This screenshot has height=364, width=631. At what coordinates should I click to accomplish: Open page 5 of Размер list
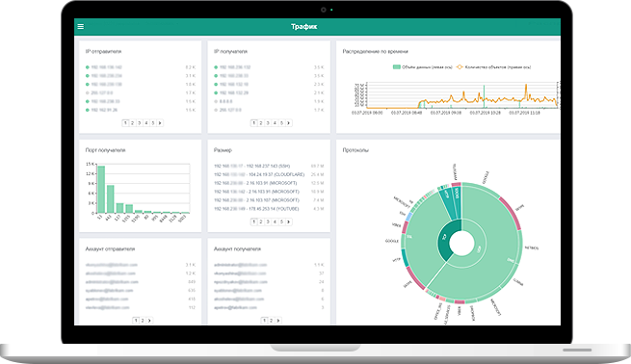click(x=281, y=221)
